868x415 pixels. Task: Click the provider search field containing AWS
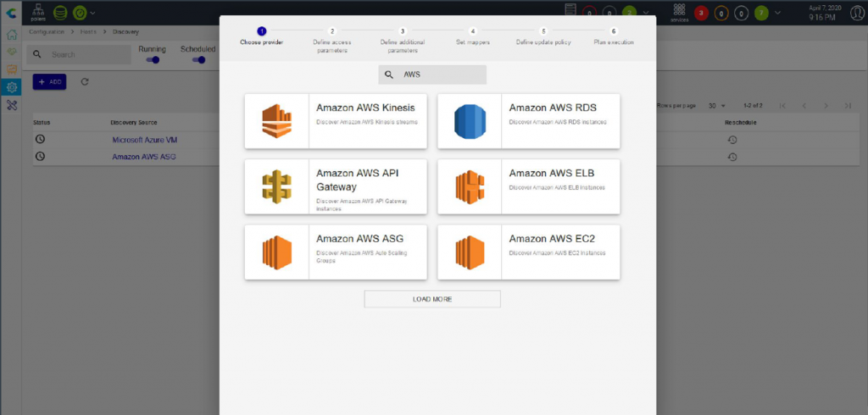point(432,75)
